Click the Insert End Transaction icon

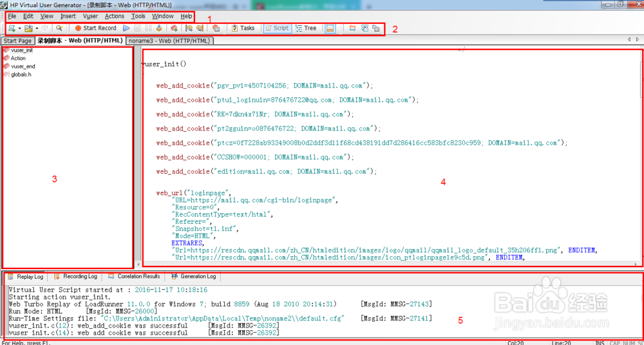(200, 28)
